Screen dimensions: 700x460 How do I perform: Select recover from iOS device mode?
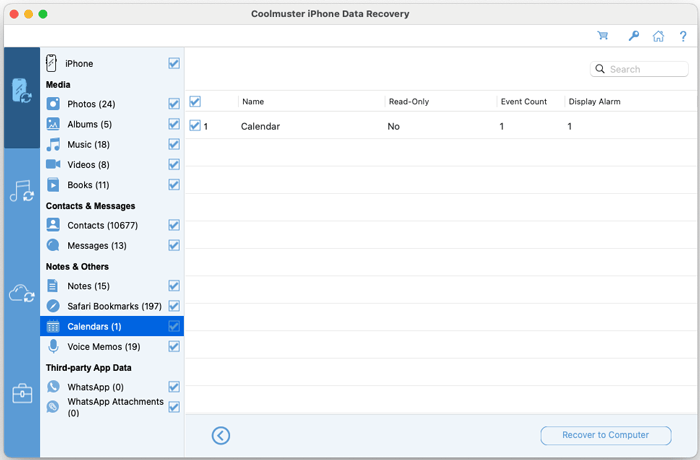point(21,90)
